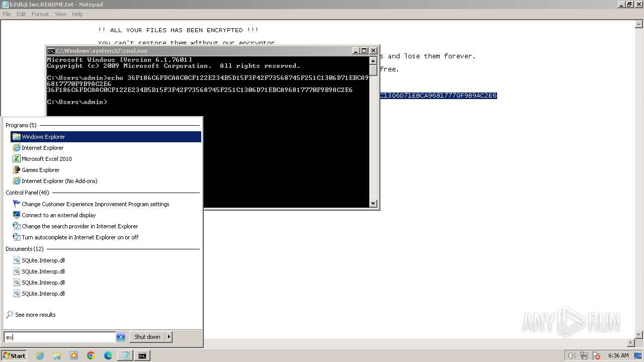
Task: Open the volume control in the tray
Action: click(572, 355)
